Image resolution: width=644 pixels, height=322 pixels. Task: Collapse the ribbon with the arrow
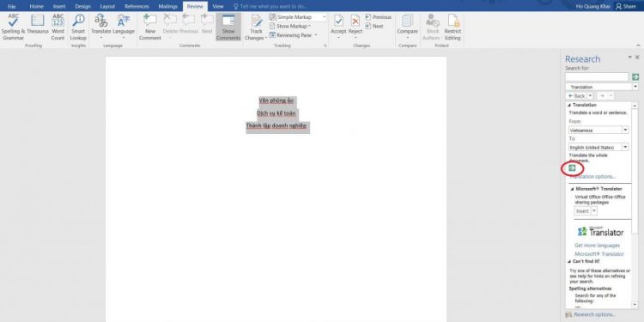pos(638,46)
